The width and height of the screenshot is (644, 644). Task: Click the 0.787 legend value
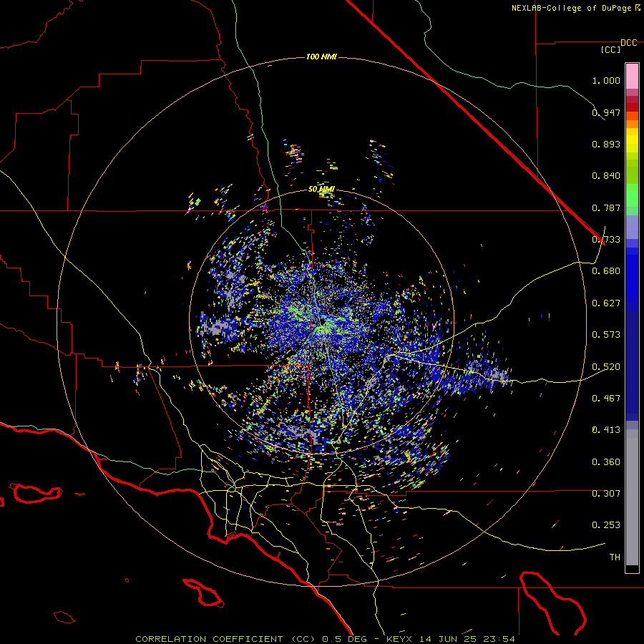(606, 208)
